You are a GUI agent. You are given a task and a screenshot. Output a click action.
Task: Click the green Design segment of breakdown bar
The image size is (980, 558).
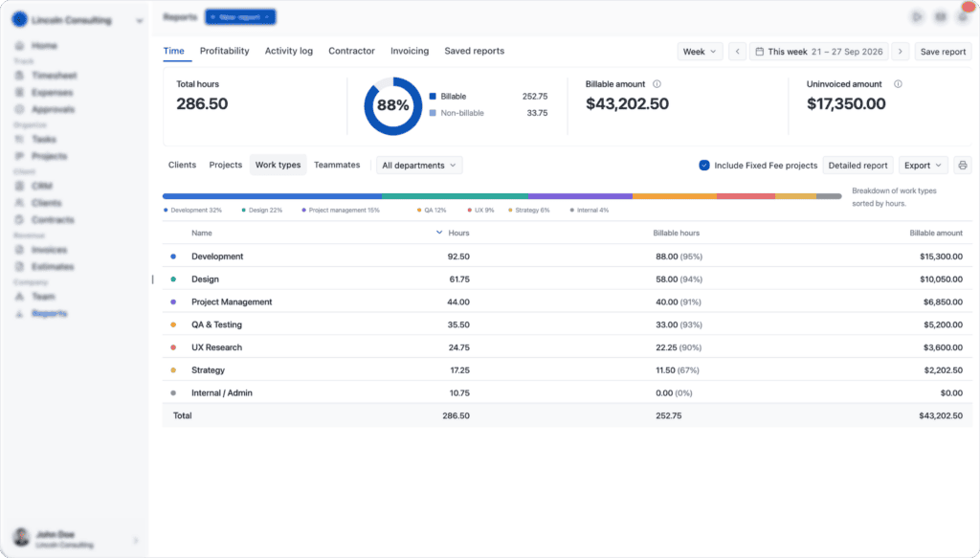coord(455,196)
